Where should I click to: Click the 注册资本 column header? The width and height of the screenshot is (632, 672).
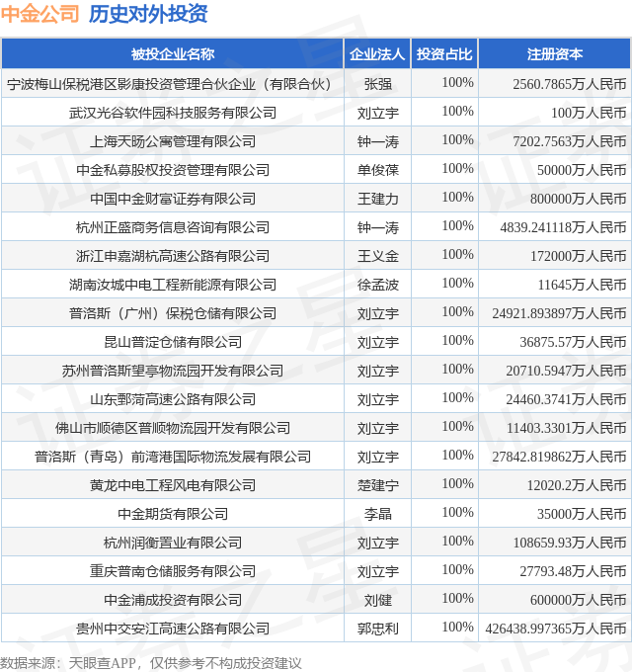pos(555,54)
